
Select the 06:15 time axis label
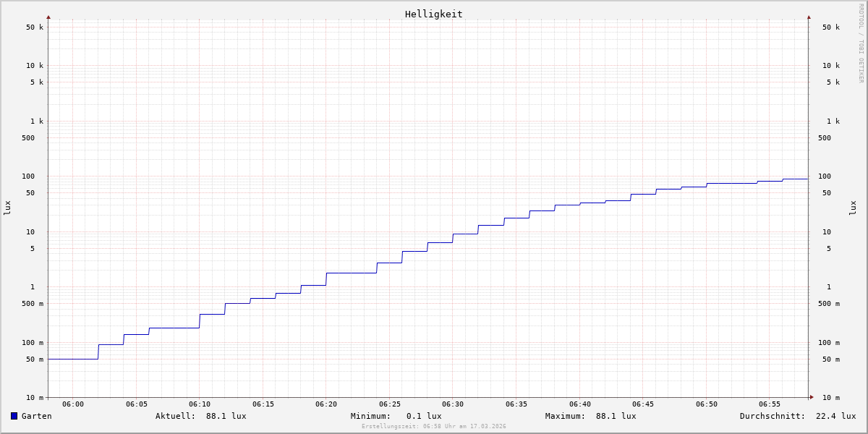pyautogui.click(x=263, y=404)
